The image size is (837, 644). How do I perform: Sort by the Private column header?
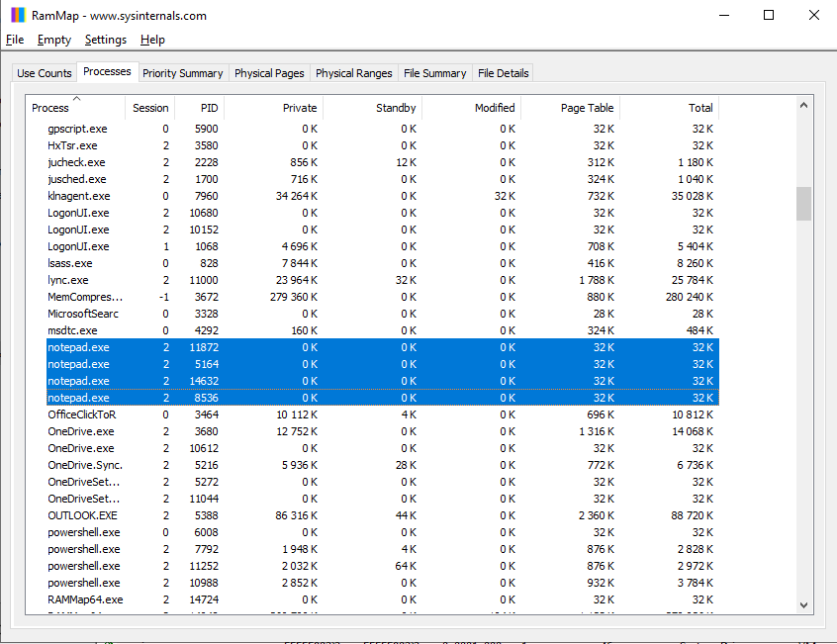pos(273,108)
